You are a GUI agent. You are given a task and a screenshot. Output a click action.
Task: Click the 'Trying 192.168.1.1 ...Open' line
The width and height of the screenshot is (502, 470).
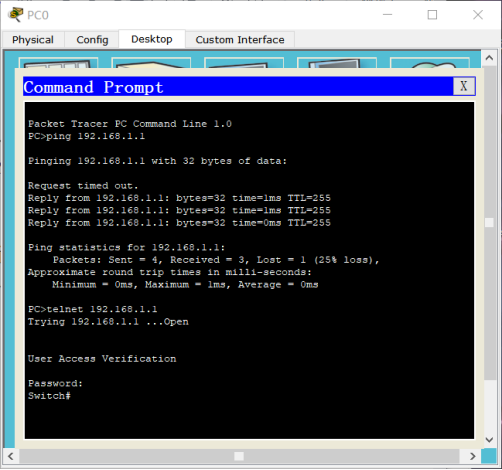pos(108,322)
